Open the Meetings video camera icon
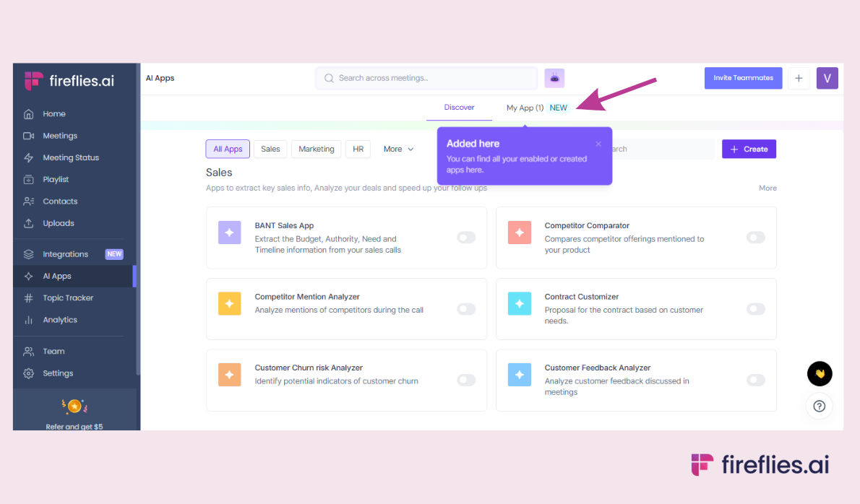The width and height of the screenshot is (860, 504). (x=29, y=136)
